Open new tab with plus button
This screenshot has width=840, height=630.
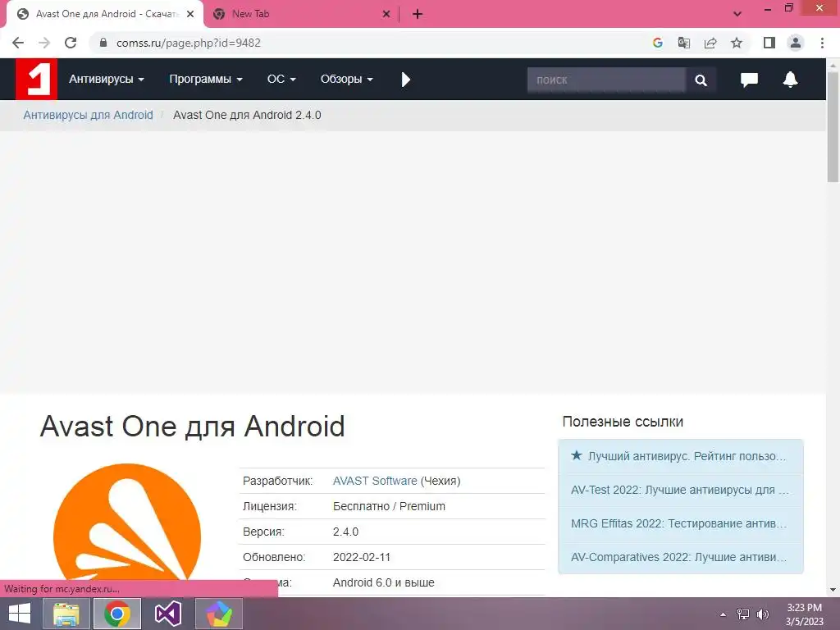coord(418,15)
